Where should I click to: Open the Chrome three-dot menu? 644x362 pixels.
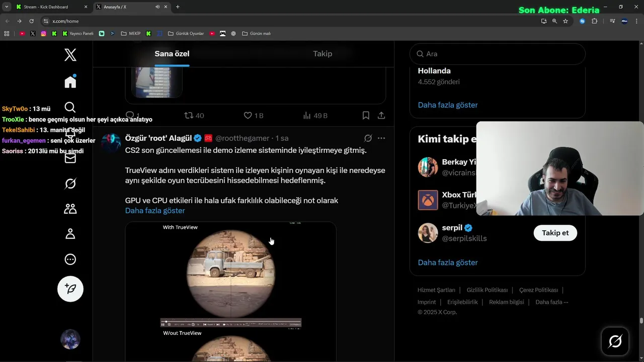click(636, 21)
